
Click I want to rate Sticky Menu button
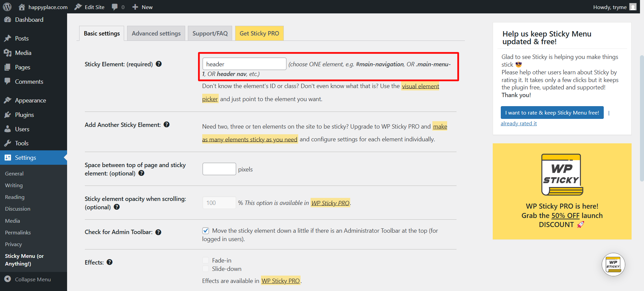coord(552,113)
